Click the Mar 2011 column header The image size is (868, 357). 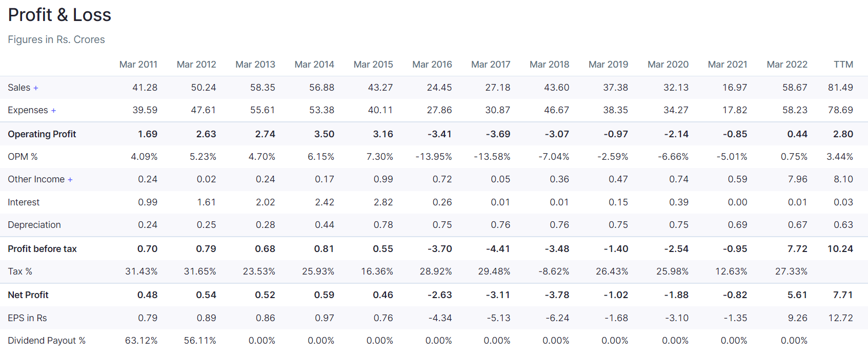coord(138,65)
